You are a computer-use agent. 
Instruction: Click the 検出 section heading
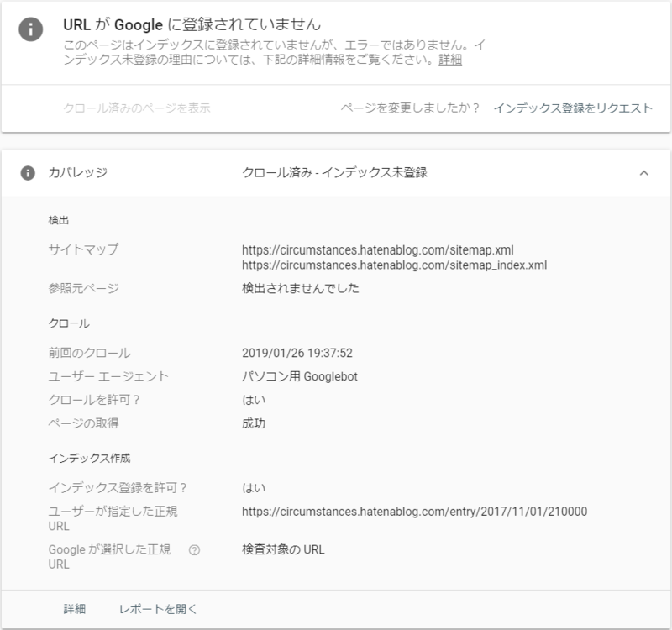tap(59, 220)
